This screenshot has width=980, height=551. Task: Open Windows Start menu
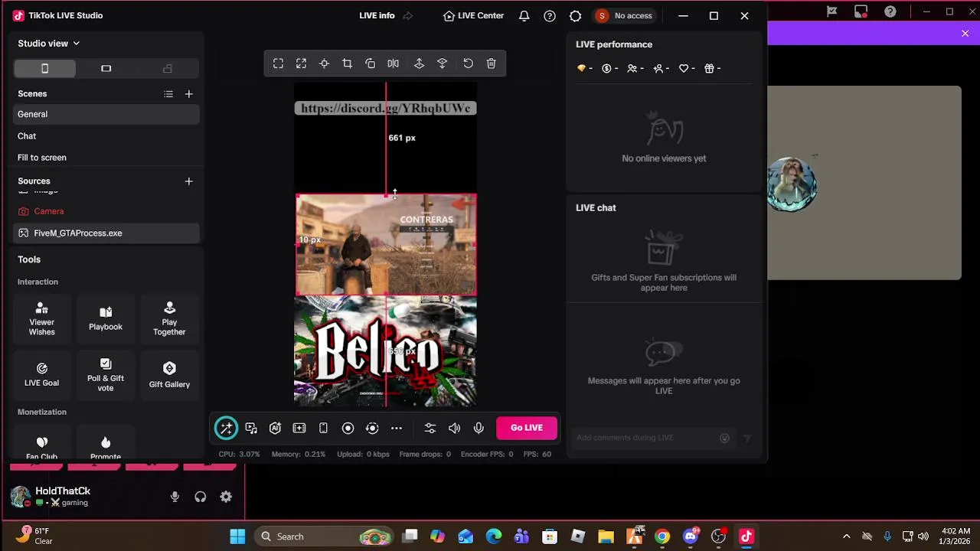pyautogui.click(x=237, y=536)
